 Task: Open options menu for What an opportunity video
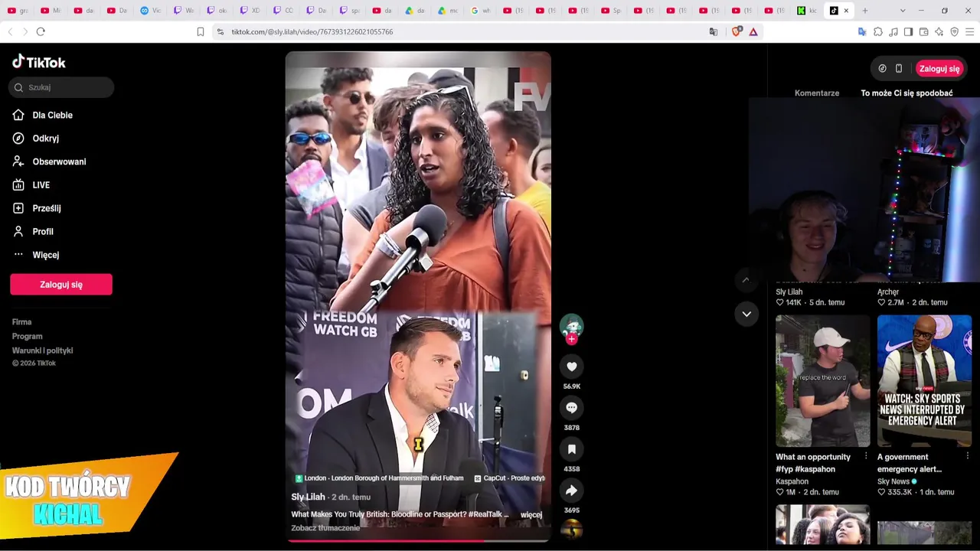[866, 456]
